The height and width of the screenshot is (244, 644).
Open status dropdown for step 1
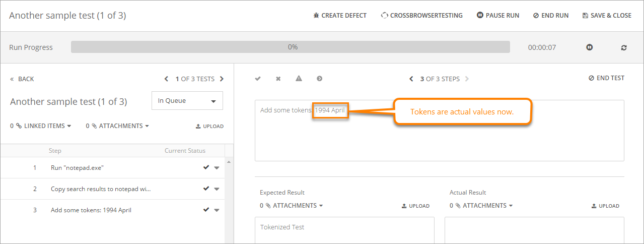(x=217, y=168)
